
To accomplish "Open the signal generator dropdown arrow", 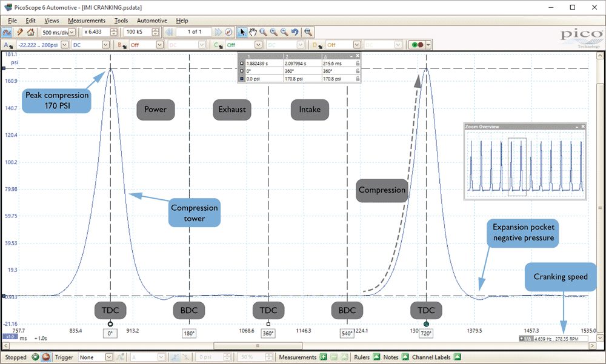I will click(428, 45).
